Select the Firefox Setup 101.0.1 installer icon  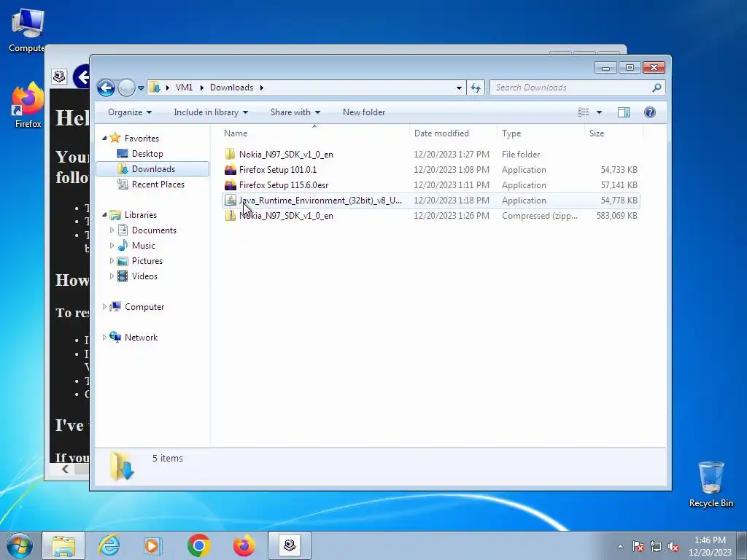(231, 170)
